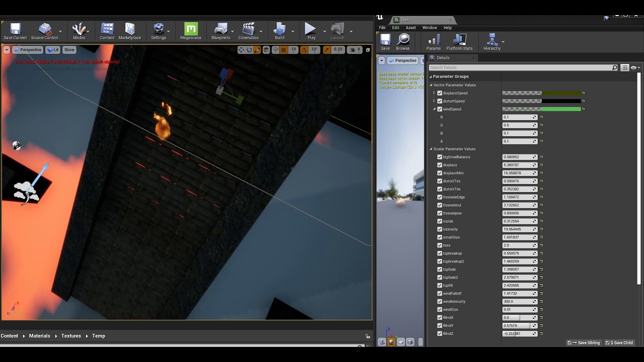Image resolution: width=644 pixels, height=362 pixels.
Task: Toggle the fresnelmul parameter checkbox
Action: 440,205
